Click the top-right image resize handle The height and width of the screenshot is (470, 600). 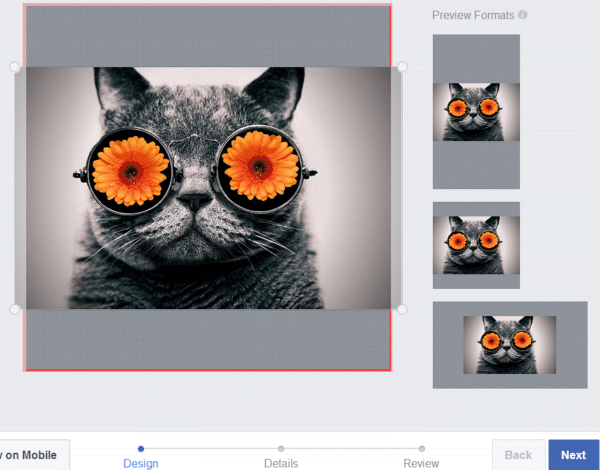402,67
